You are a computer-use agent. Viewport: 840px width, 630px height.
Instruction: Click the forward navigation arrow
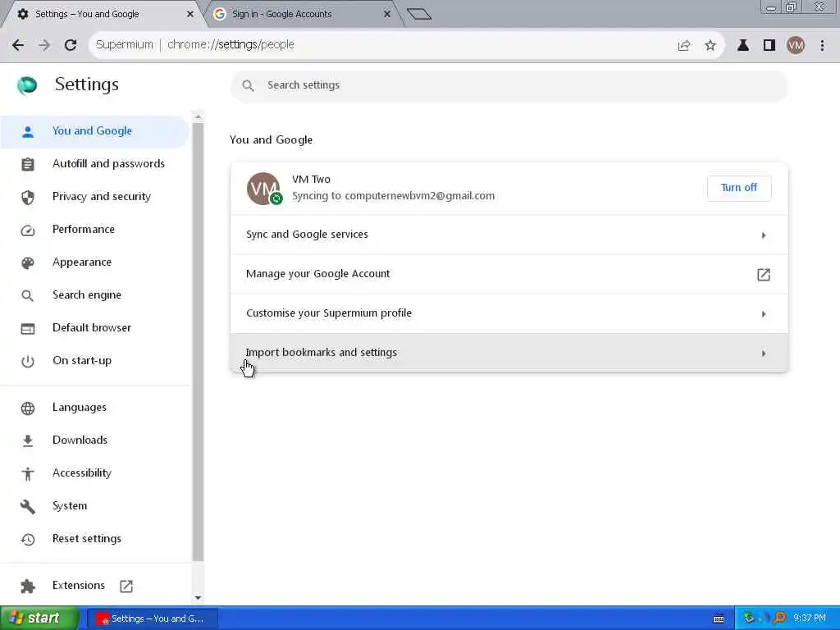[x=44, y=45]
